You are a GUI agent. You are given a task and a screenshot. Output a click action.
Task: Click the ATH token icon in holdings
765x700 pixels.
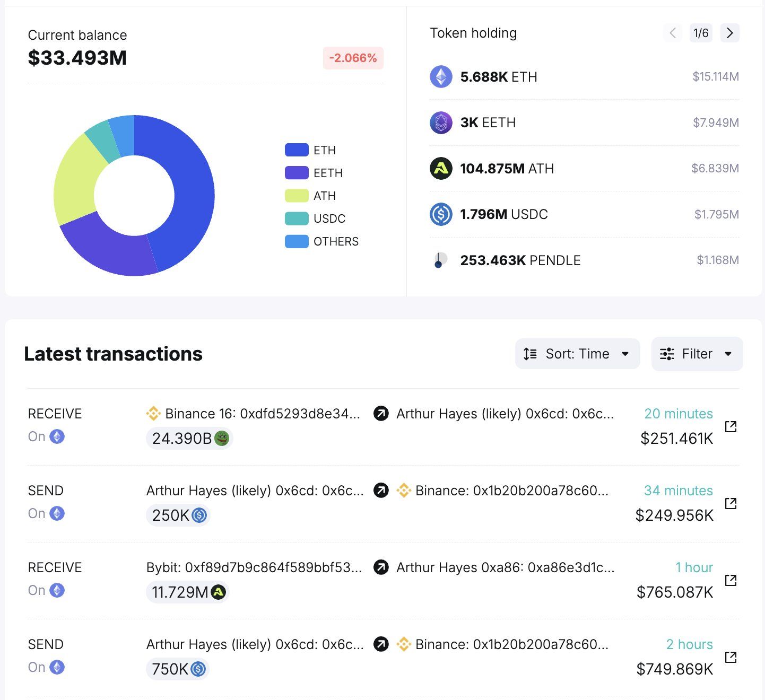[441, 169]
